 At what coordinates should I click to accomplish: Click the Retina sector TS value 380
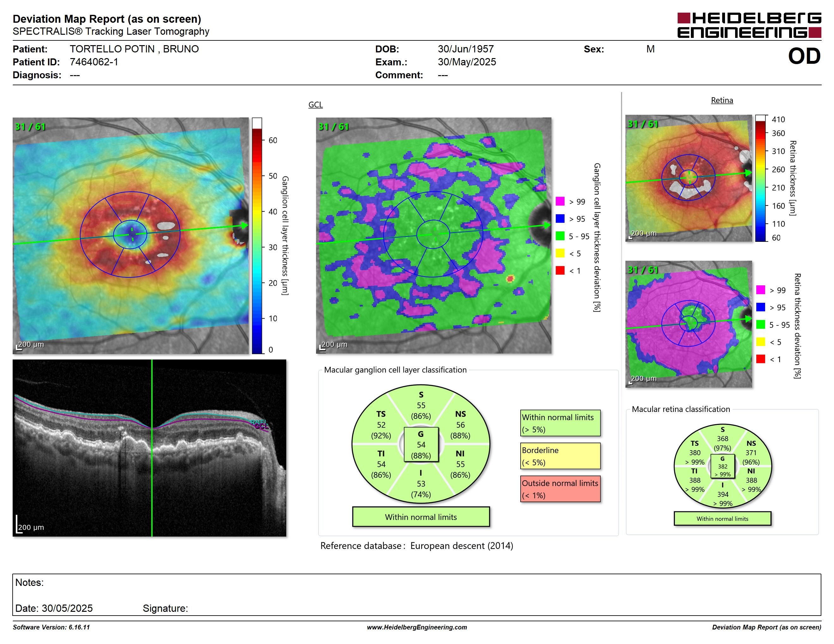click(695, 452)
